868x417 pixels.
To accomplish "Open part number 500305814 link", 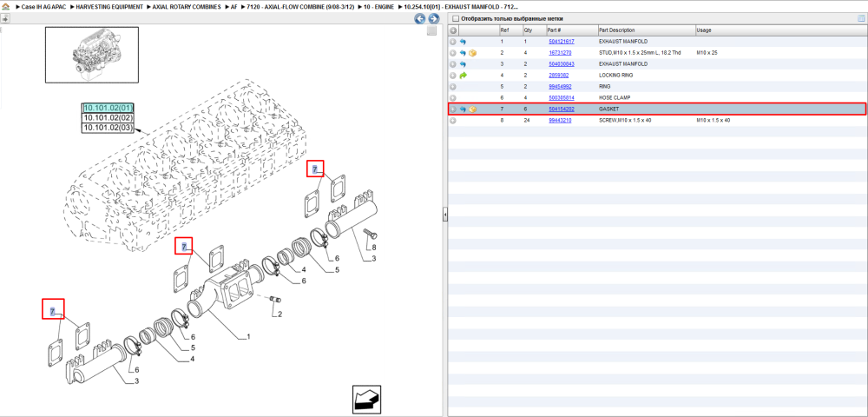I will point(562,98).
